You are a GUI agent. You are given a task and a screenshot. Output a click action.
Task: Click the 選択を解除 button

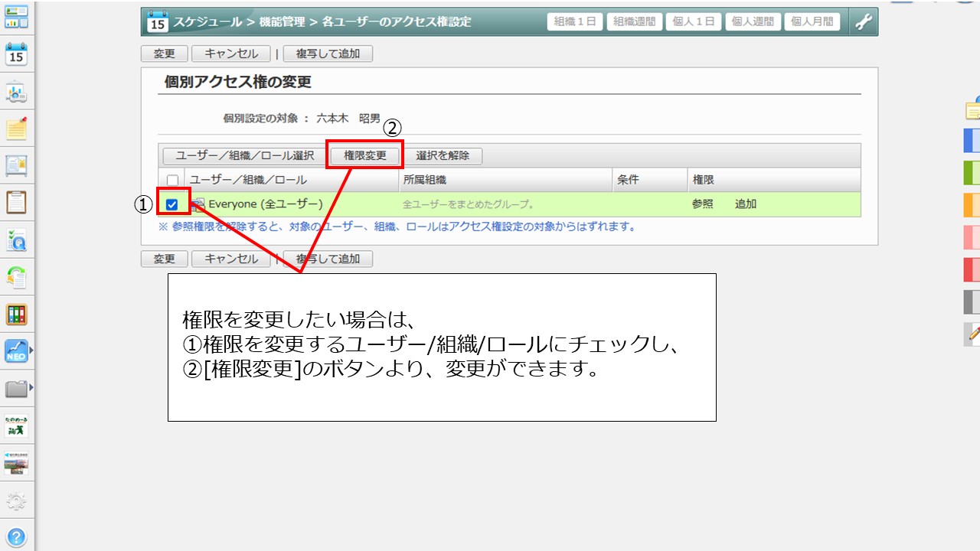click(x=443, y=155)
